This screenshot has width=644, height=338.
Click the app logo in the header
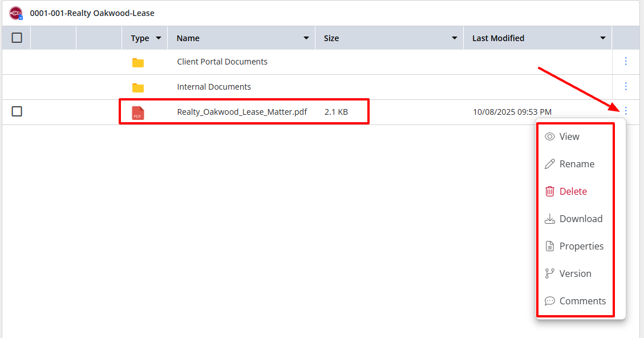tap(15, 13)
